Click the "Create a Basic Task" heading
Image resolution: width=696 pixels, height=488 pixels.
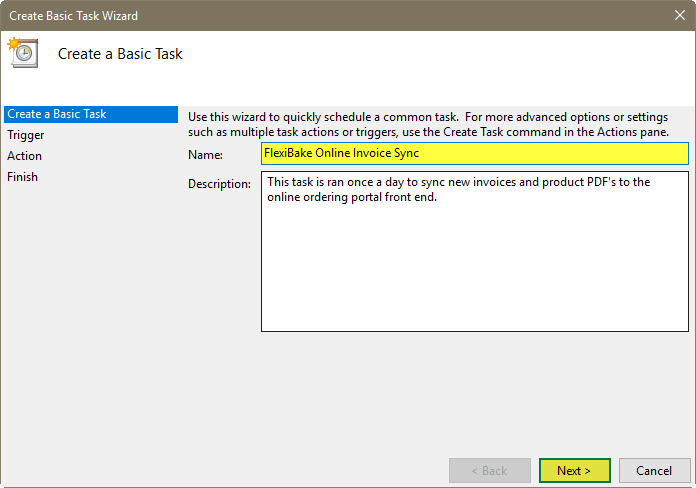120,54
